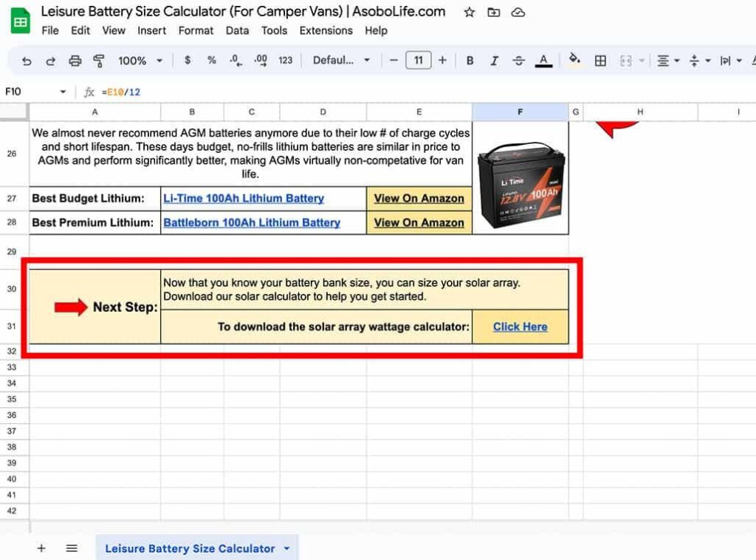The width and height of the screenshot is (756, 560).
Task: Show the all sheets list
Action: coord(72,548)
